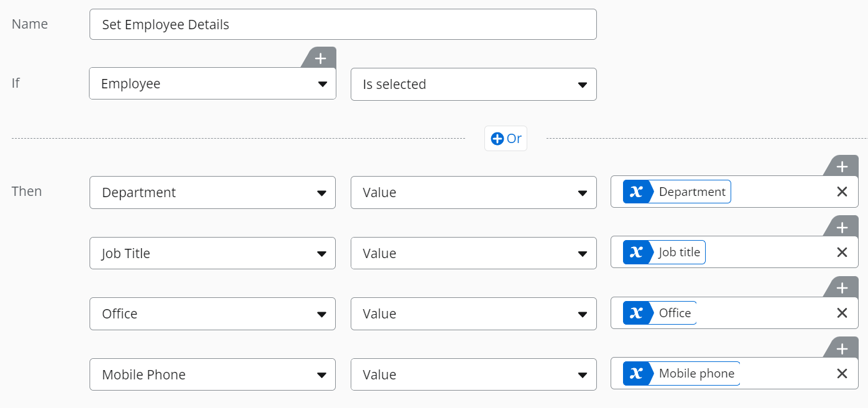Open the Employee dropdown
The width and height of the screenshot is (868, 408).
point(213,84)
